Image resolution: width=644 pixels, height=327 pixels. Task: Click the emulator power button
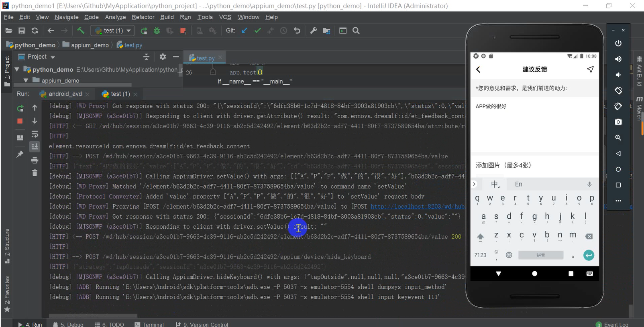pyautogui.click(x=618, y=43)
